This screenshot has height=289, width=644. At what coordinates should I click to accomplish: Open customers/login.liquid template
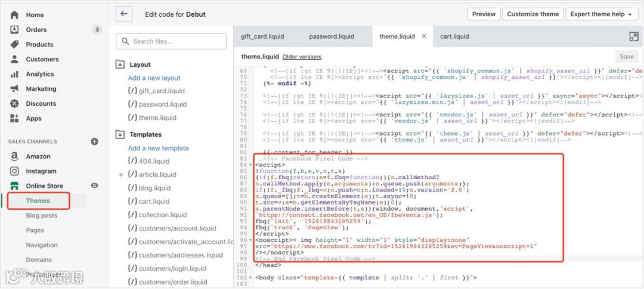174,269
